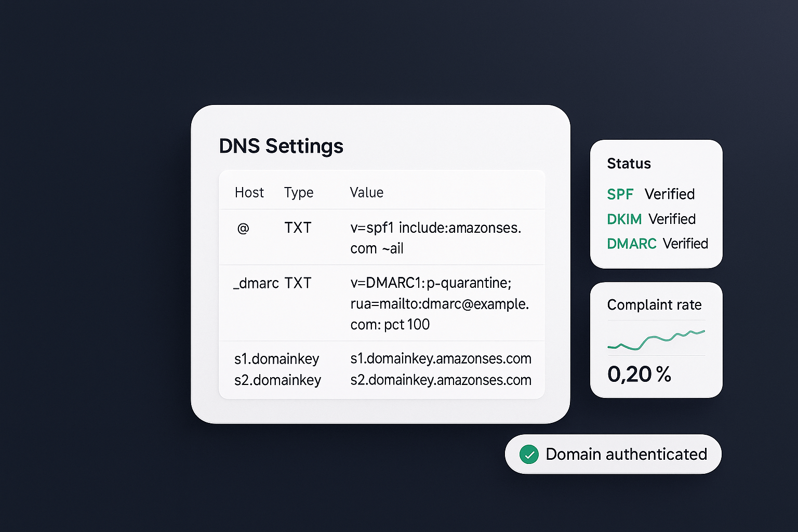798x532 pixels.
Task: Select the @ host entry
Action: click(243, 228)
